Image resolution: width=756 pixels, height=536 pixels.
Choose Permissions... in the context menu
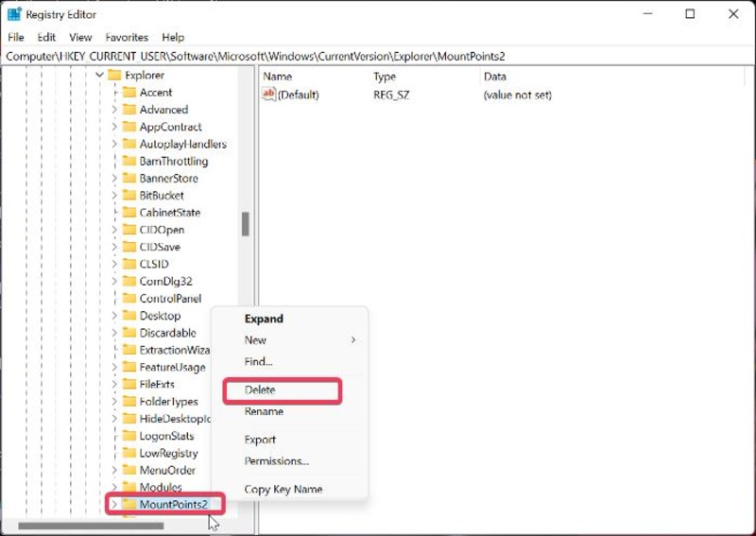(289, 460)
